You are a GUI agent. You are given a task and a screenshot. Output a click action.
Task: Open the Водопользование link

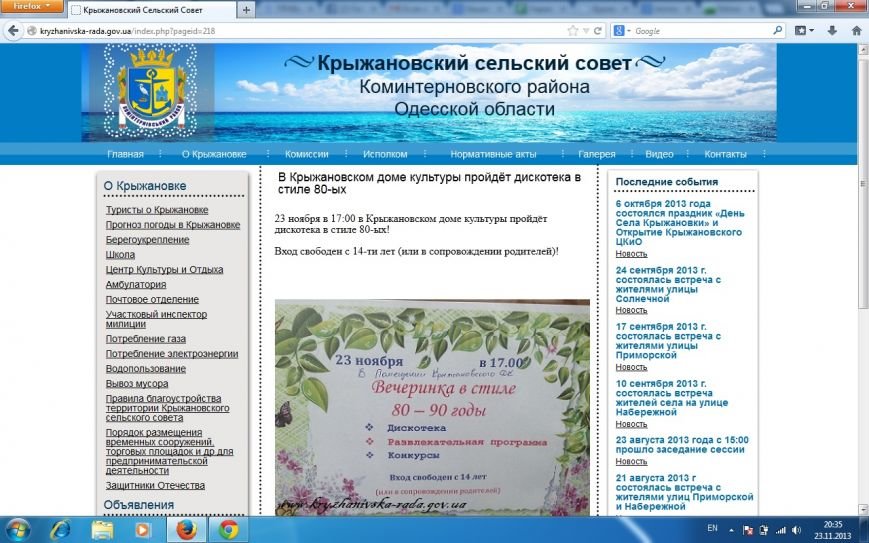pyautogui.click(x=146, y=369)
